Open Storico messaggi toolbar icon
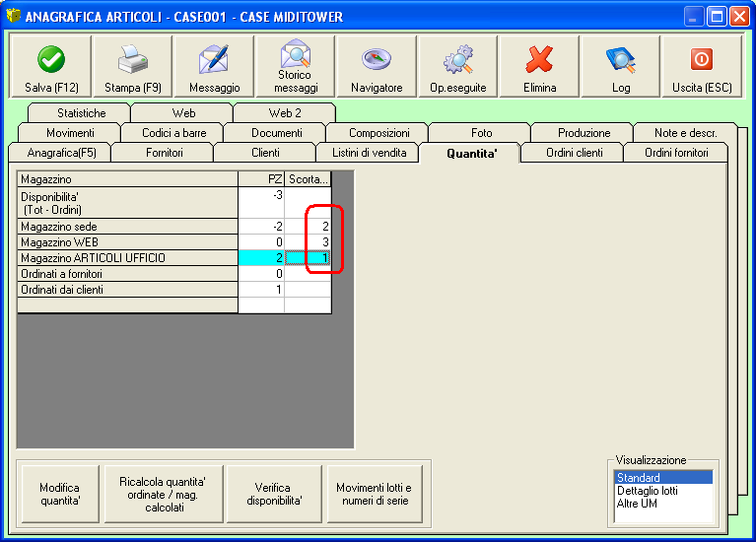Viewport: 756px width, 542px height. coord(296,53)
